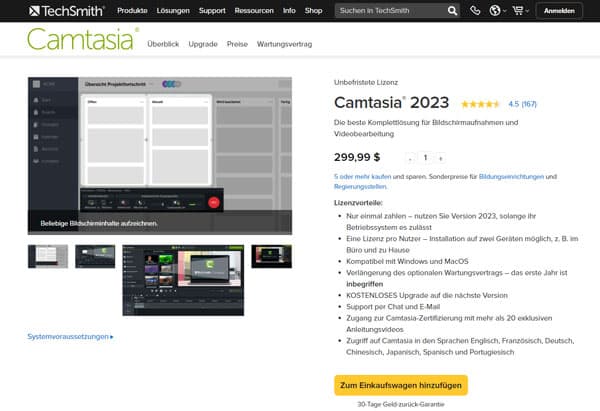The image size is (600, 411).
Task: Select the large video editor thumbnail
Action: [183, 280]
